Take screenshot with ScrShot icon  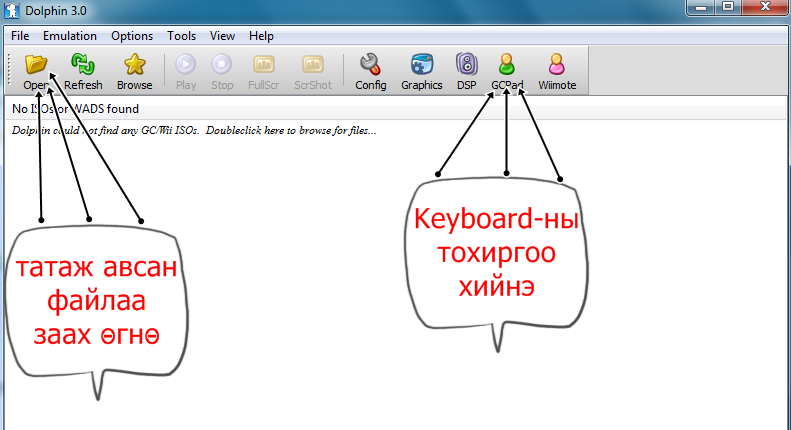pos(313,65)
